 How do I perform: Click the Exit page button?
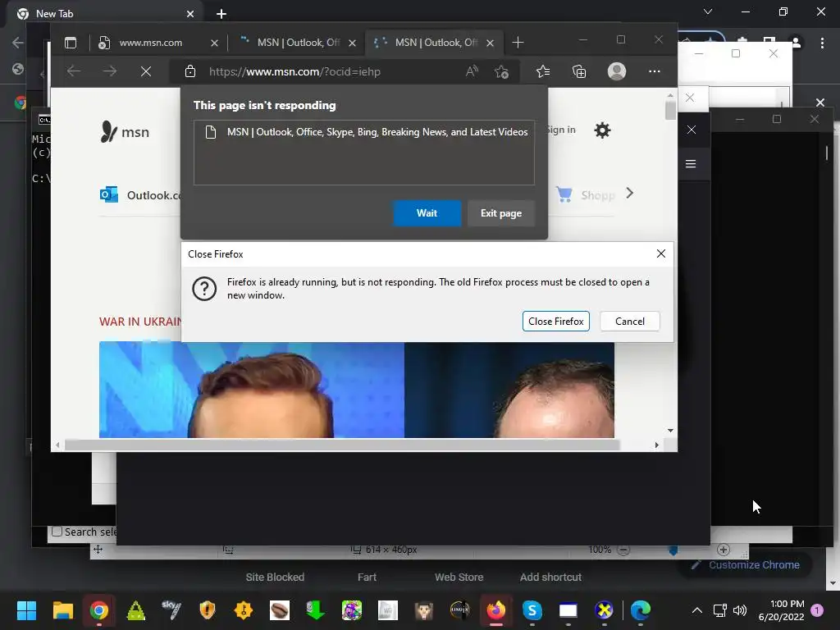pos(501,213)
